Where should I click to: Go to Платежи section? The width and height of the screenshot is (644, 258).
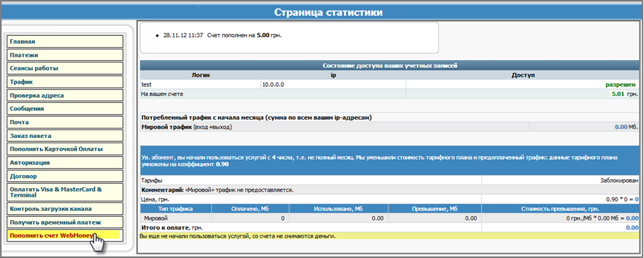pyautogui.click(x=65, y=55)
